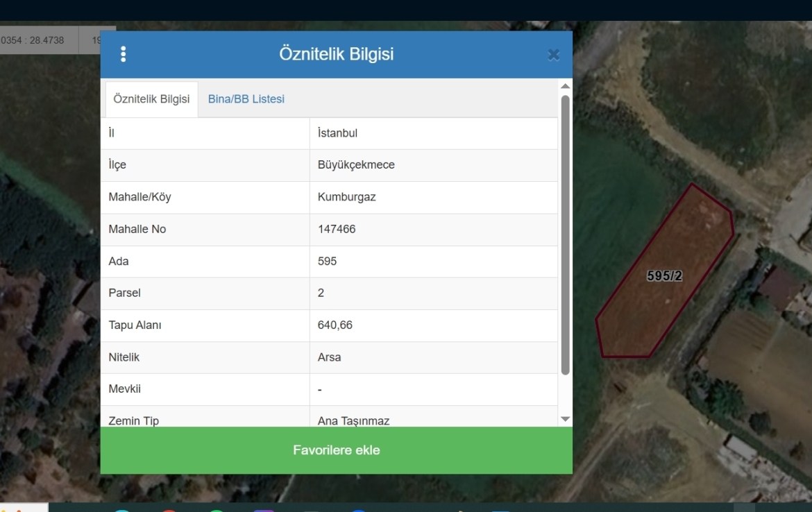Switch to the Bina/BB Listesi tab
Viewport: 812px width, 512px height.
[246, 99]
